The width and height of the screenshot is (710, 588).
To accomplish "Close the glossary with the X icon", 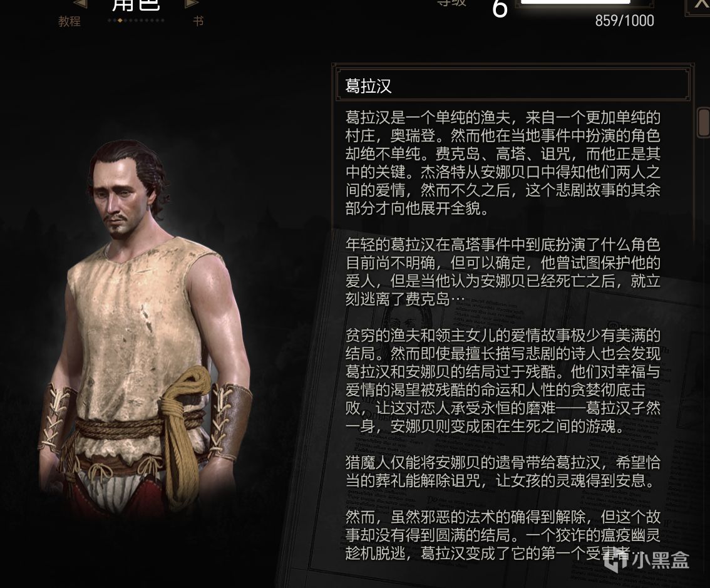I will click(699, 6).
